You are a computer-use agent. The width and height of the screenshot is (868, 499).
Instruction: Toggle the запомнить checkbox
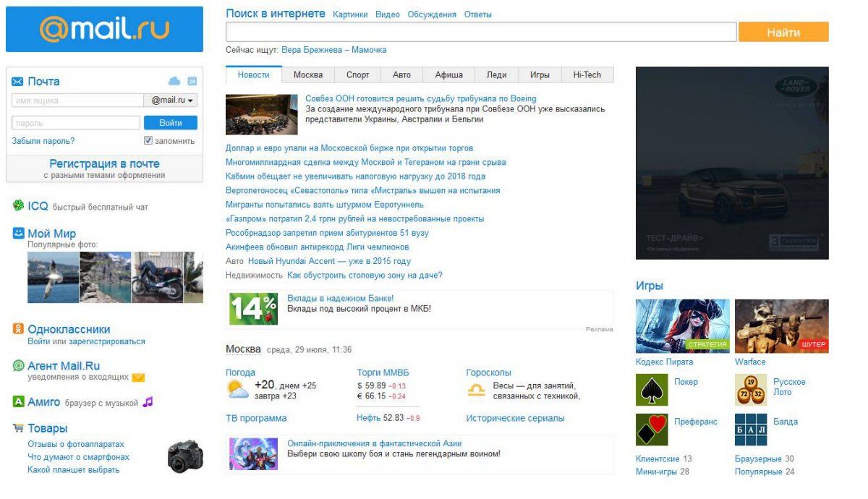(x=148, y=141)
